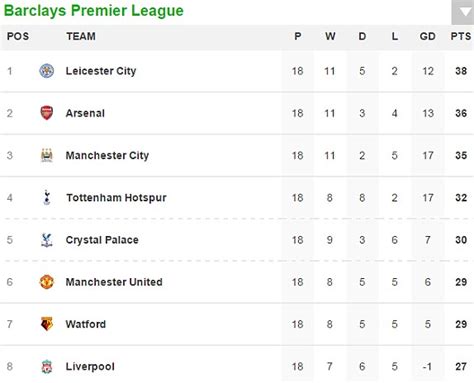The image size is (474, 383).
Task: Click the Manchester City club crest
Action: click(47, 155)
